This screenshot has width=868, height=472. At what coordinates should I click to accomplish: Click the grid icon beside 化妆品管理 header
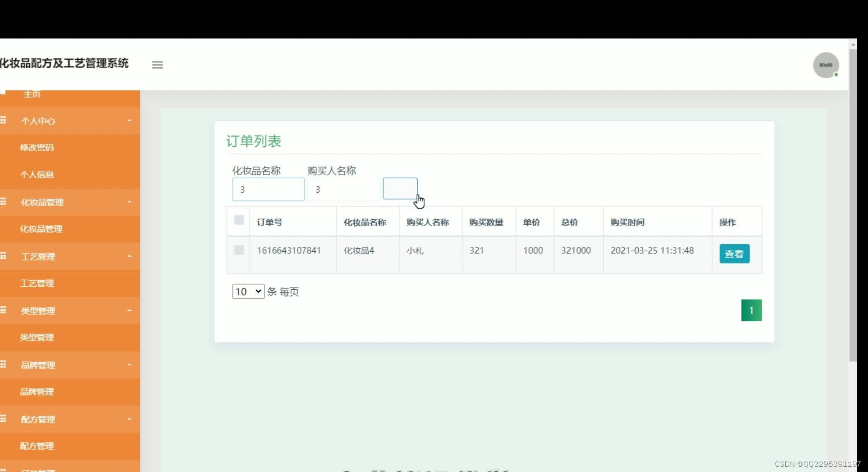(x=3, y=201)
